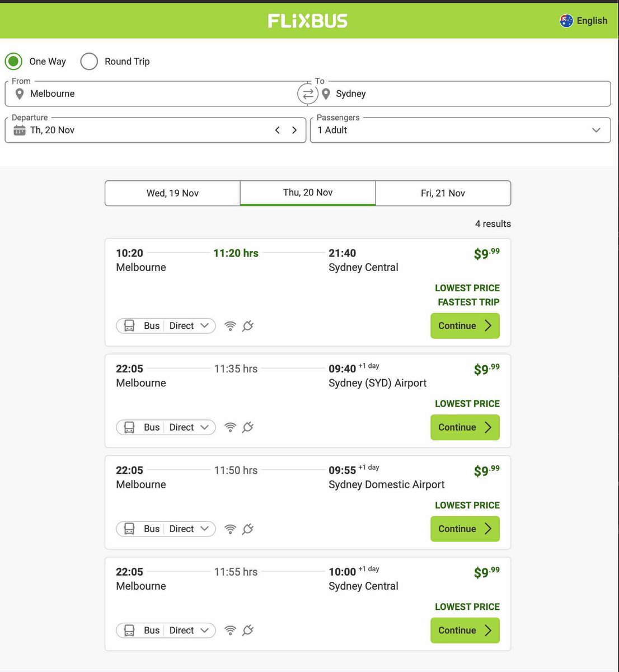Click the 4 results text
Screen dimensions: 619x672
point(493,224)
